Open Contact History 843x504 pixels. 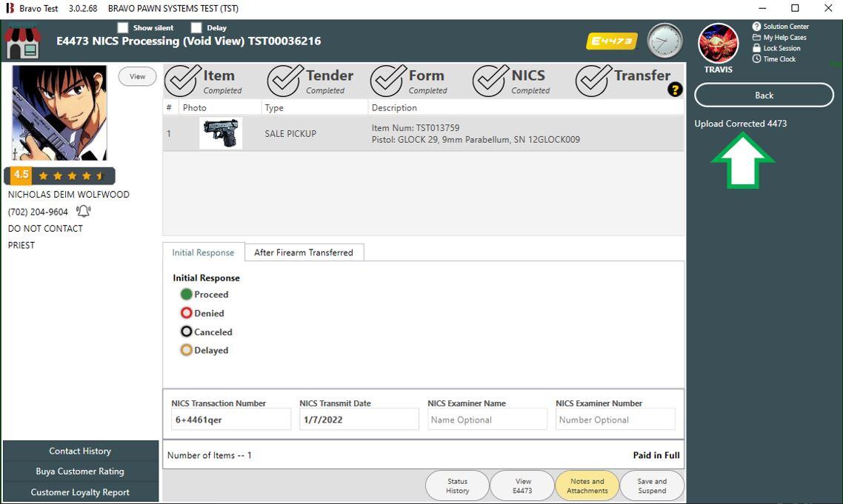[x=80, y=451]
